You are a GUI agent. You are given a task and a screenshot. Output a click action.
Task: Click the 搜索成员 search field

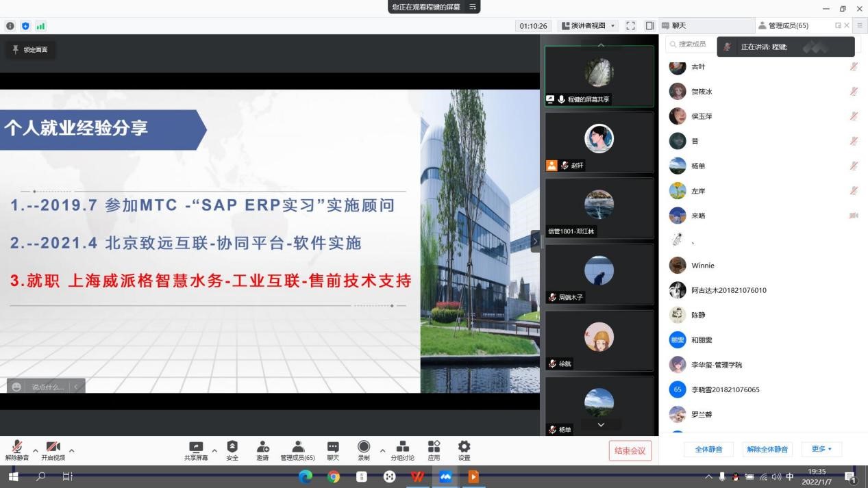coord(691,44)
